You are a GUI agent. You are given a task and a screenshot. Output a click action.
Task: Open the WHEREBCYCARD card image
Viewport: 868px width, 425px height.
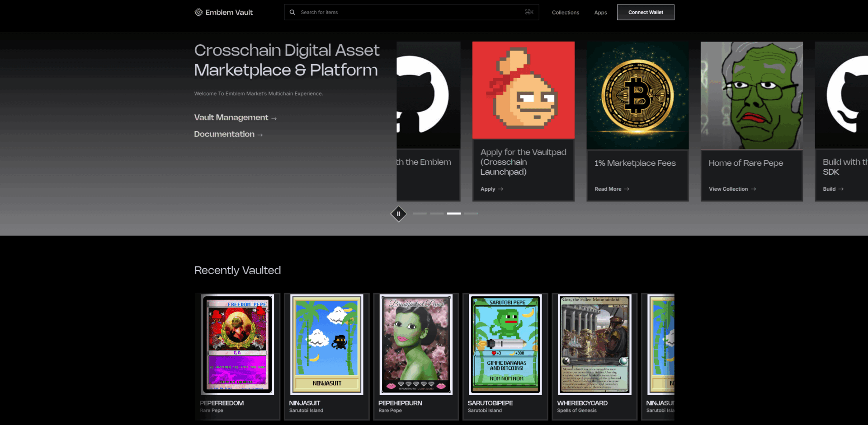[594, 345]
